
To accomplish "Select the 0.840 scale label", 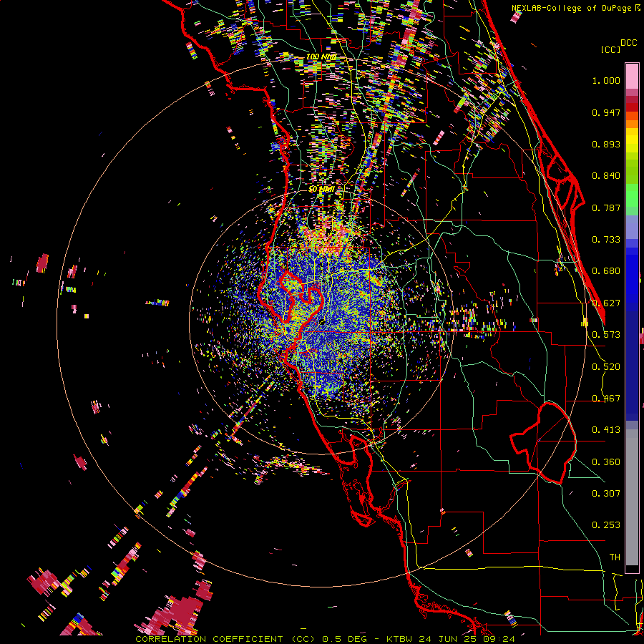I will [x=606, y=176].
